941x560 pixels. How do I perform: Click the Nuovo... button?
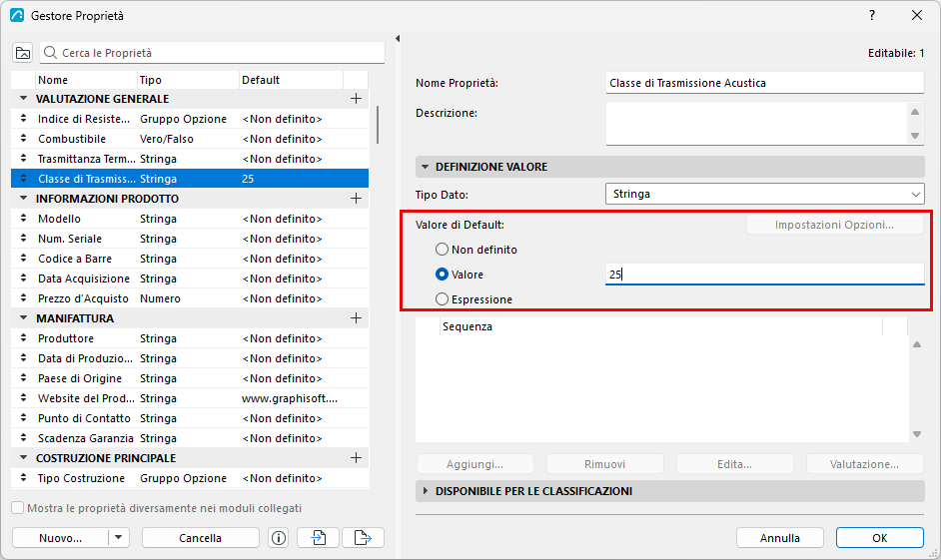[x=60, y=538]
